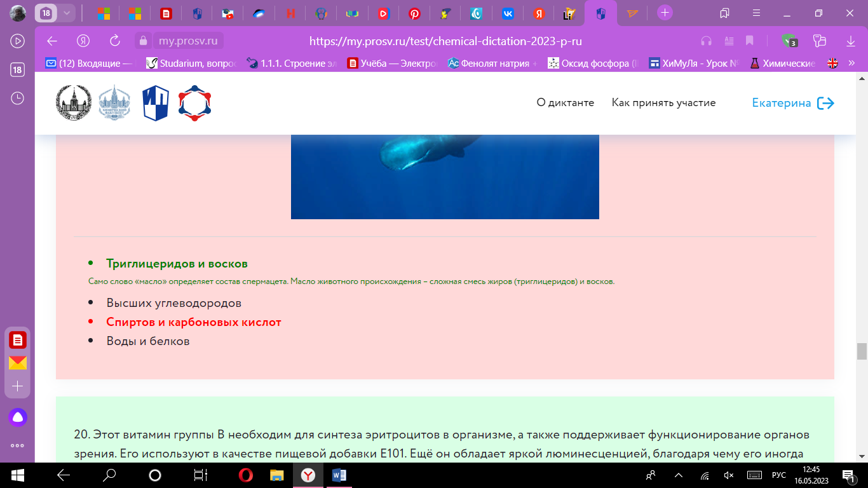This screenshot has height=488, width=868.
Task: Open the downloads arrow icon
Action: pos(850,41)
